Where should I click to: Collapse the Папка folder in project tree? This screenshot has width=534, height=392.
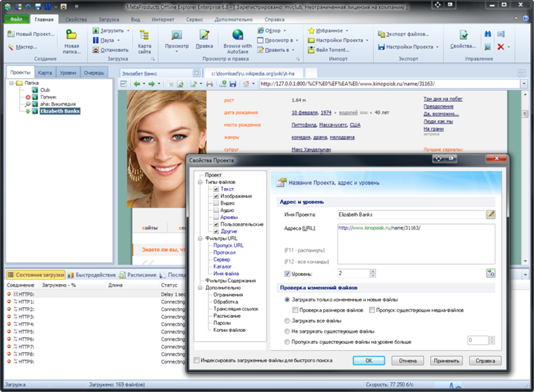11,83
